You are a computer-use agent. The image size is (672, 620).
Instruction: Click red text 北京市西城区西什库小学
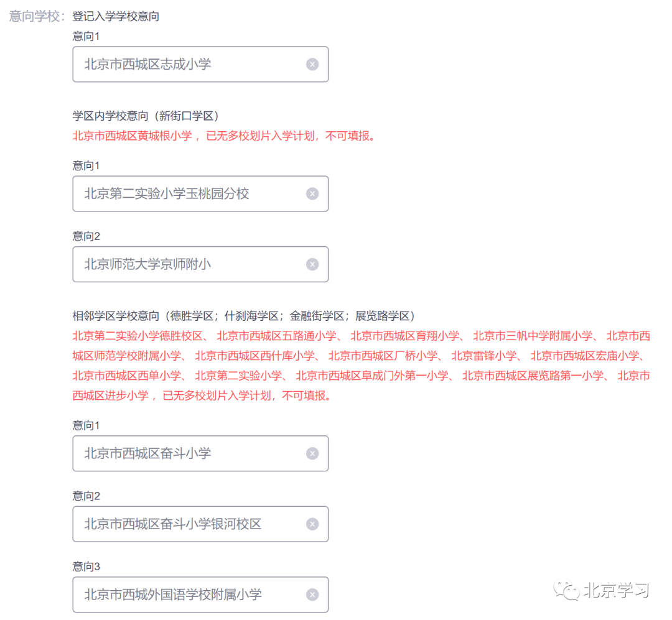tap(254, 356)
